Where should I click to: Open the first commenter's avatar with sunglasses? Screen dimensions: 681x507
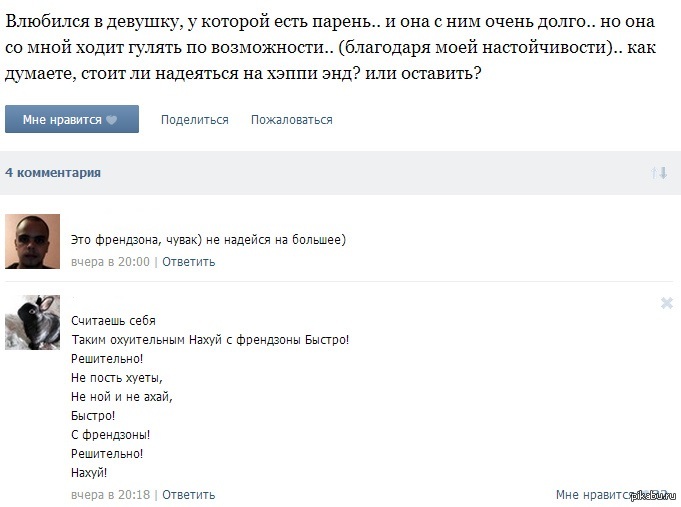click(x=32, y=241)
